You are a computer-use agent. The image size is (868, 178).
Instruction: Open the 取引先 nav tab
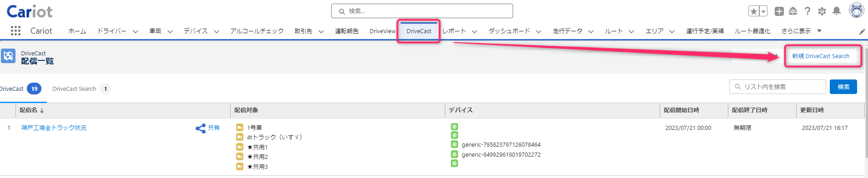303,31
